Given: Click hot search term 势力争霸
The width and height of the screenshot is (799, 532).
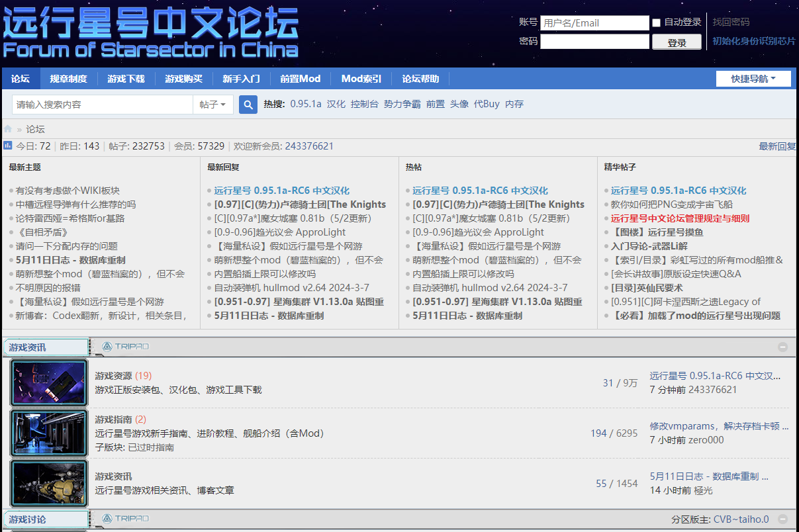Looking at the screenshot, I should coord(402,104).
